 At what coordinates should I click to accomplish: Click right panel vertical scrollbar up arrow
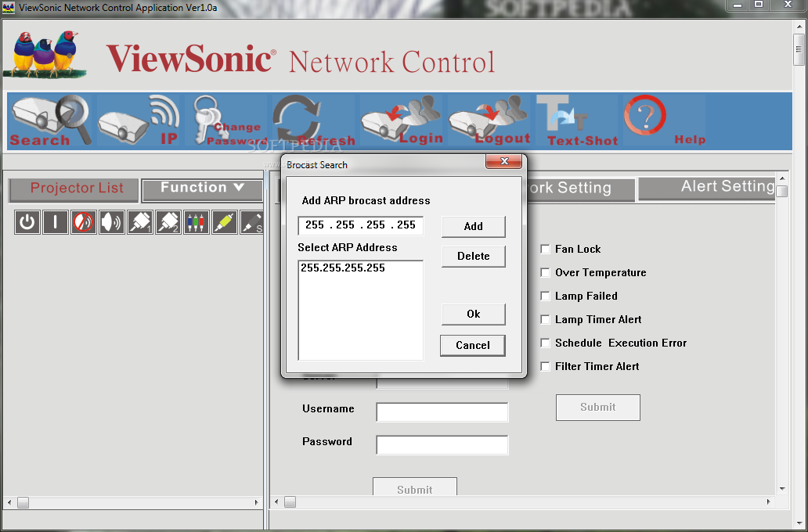click(x=782, y=178)
